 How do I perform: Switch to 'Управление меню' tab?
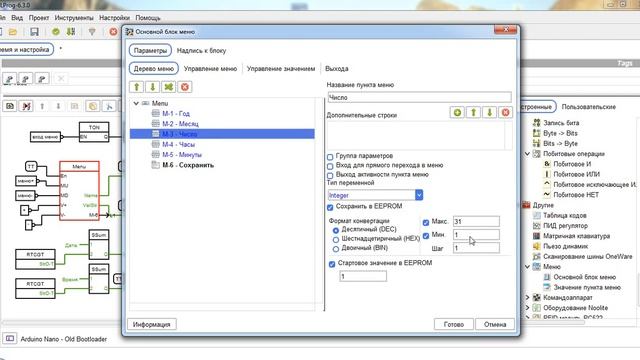tap(210, 69)
